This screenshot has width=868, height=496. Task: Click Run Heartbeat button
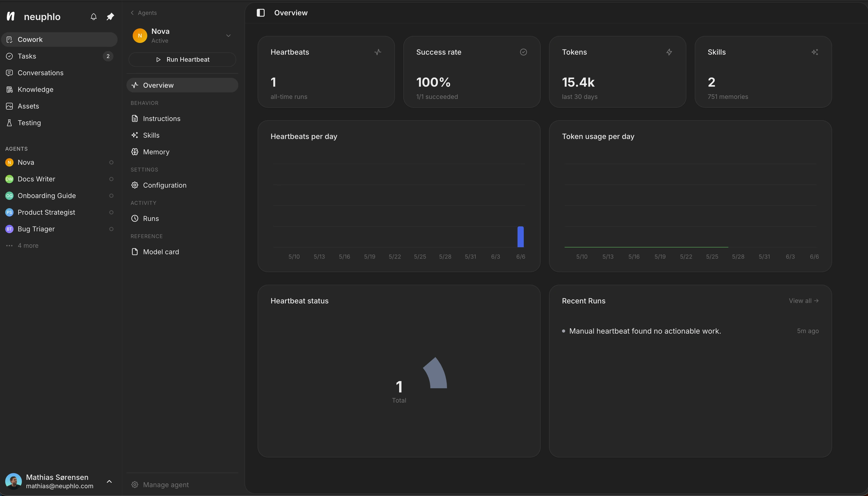pos(182,60)
